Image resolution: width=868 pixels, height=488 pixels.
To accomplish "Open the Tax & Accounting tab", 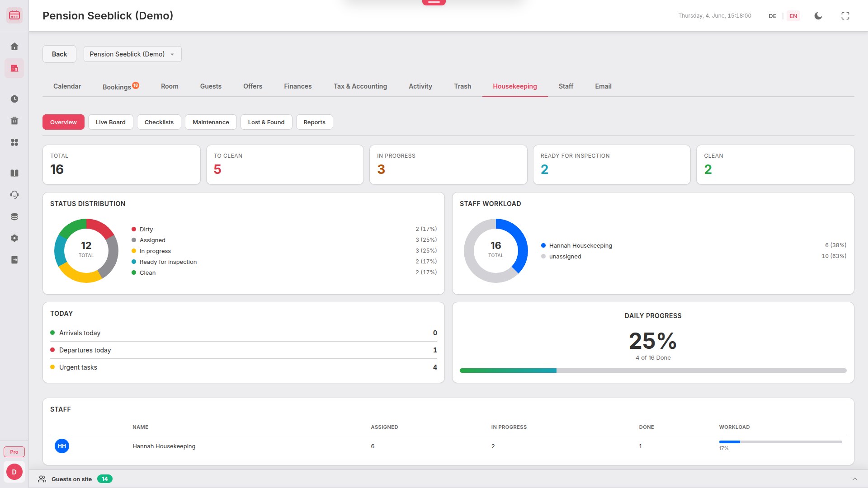I will 360,86.
